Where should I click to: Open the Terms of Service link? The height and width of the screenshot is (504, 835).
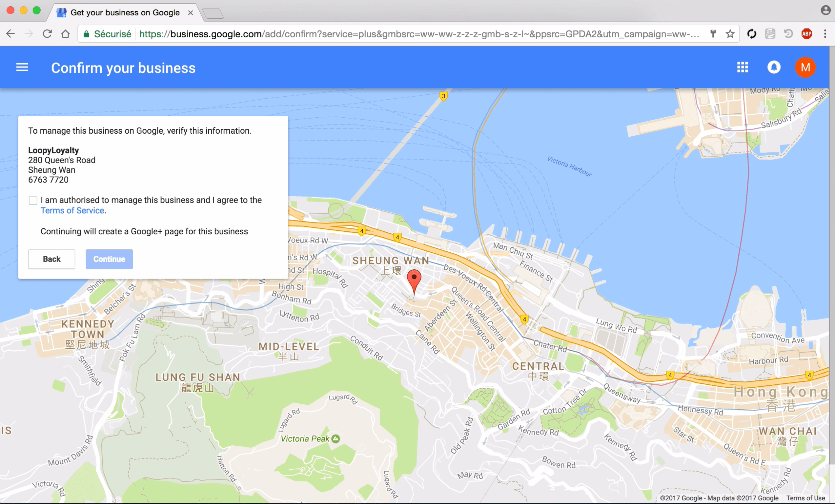72,211
